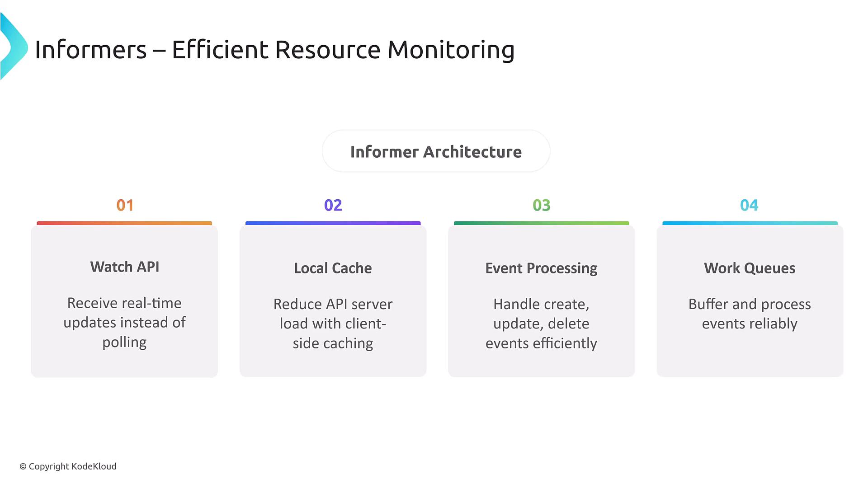Click text 'Handle create, update, delete events efficiently'
868x488 pixels.
pyautogui.click(x=541, y=324)
